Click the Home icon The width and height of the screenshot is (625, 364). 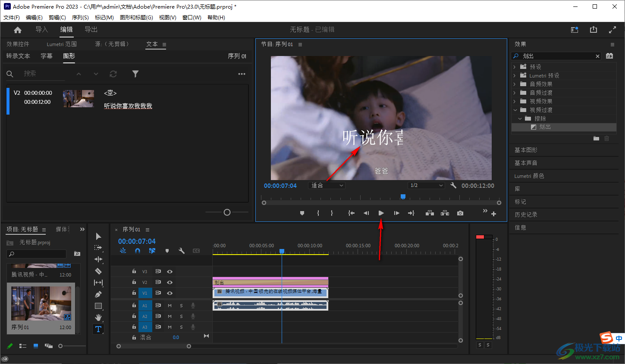18,30
